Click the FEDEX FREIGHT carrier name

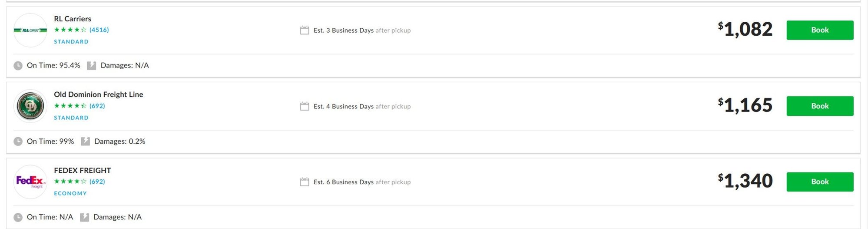[x=83, y=170]
